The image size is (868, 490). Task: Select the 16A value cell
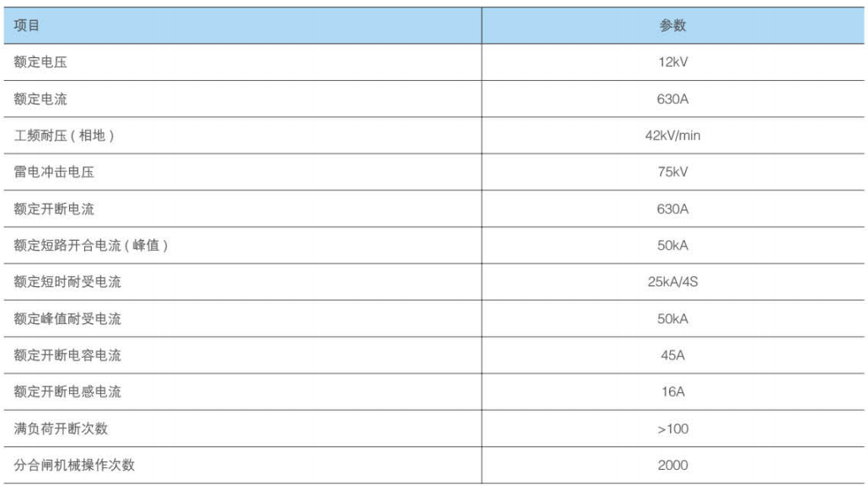click(672, 392)
